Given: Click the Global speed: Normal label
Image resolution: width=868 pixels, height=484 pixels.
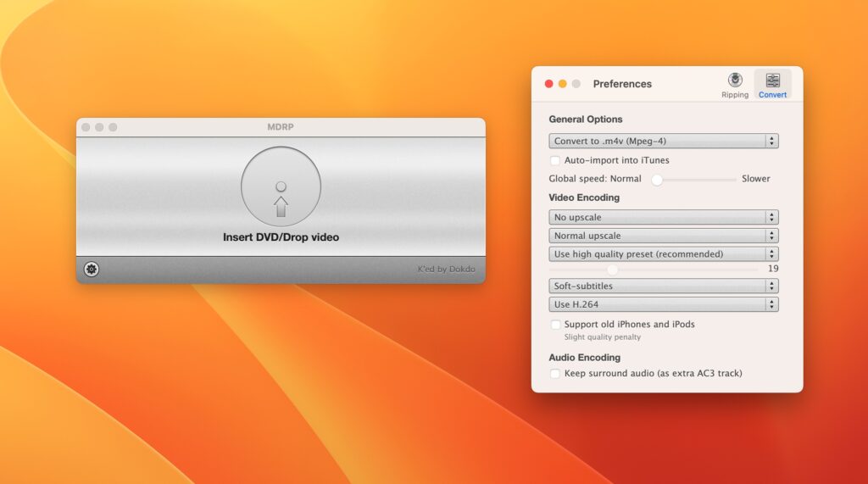Looking at the screenshot, I should [595, 179].
